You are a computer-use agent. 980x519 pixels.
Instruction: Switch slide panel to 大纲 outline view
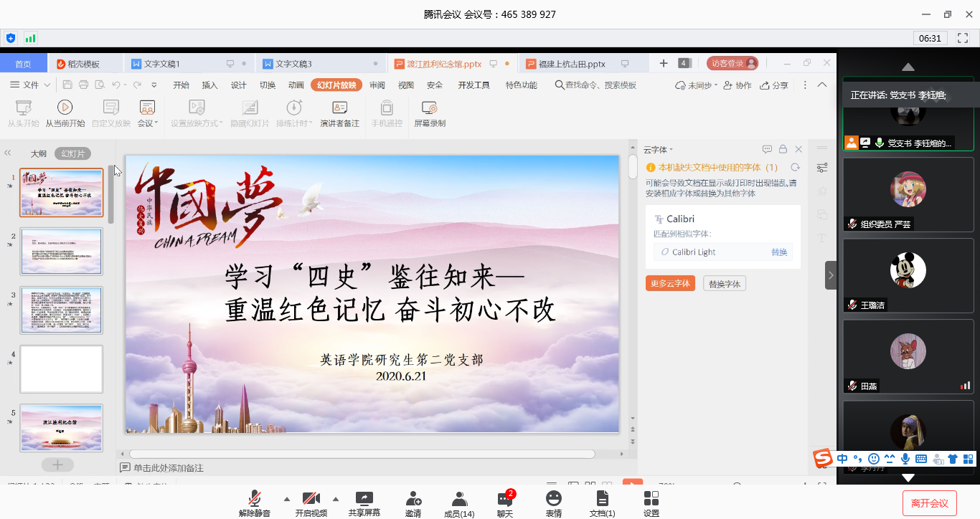click(38, 153)
